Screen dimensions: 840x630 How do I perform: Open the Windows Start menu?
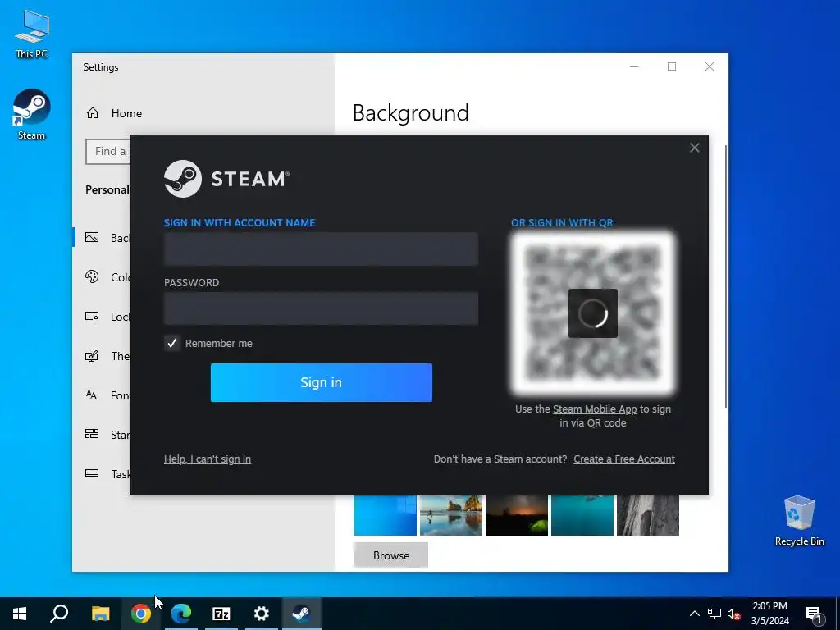(x=20, y=614)
